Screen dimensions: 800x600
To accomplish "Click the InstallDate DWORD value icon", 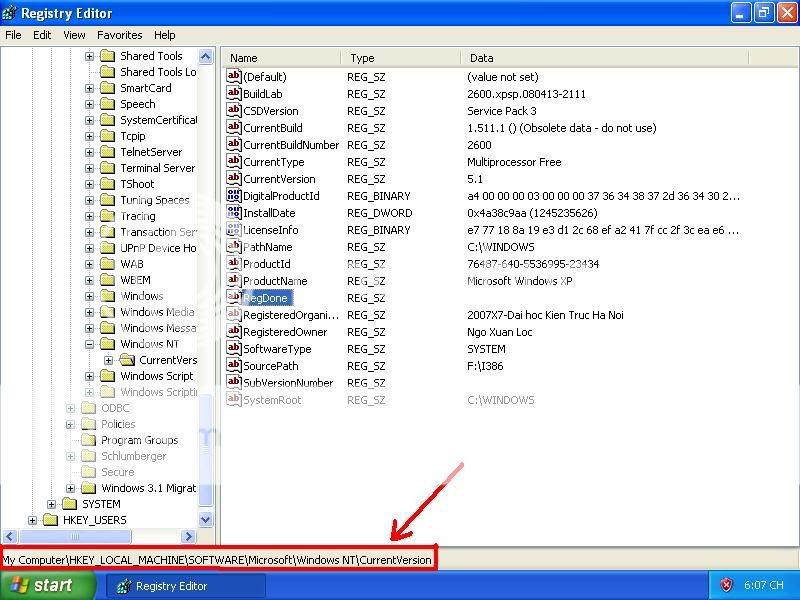I will coord(234,212).
